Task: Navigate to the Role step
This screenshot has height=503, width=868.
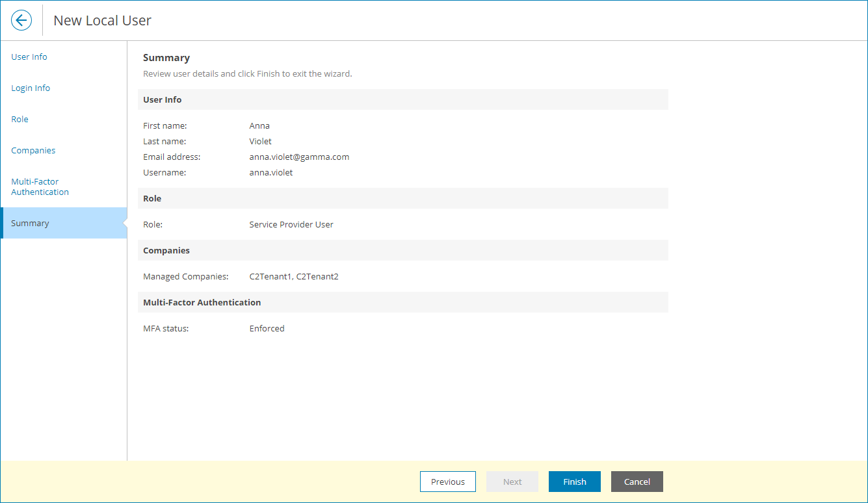Action: coord(20,119)
